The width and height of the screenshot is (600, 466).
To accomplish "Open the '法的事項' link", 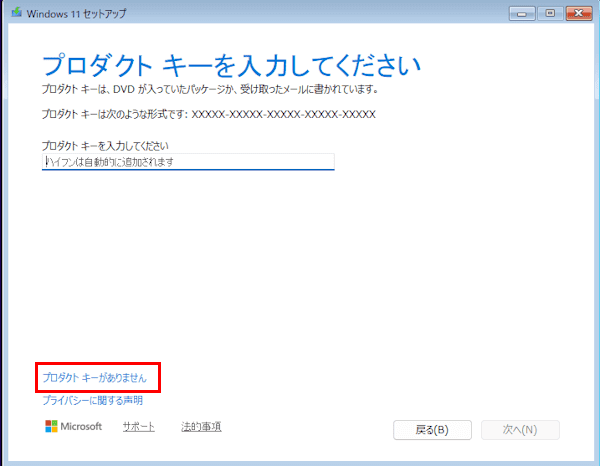I will point(201,427).
